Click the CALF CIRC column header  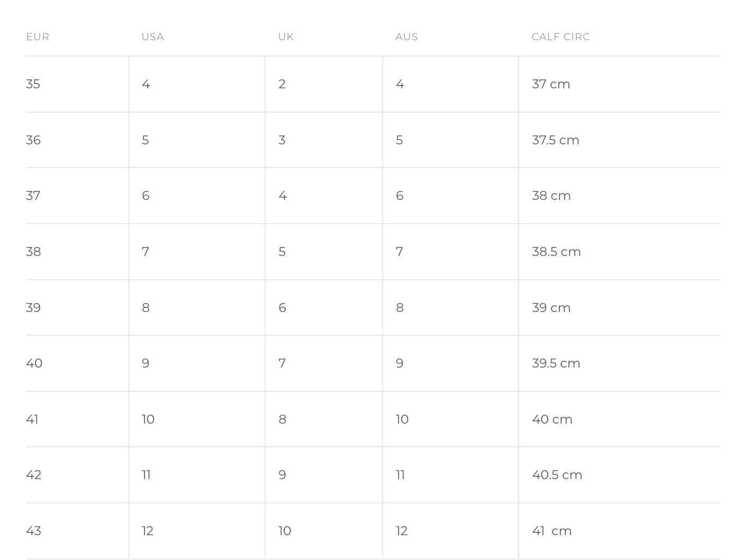560,37
